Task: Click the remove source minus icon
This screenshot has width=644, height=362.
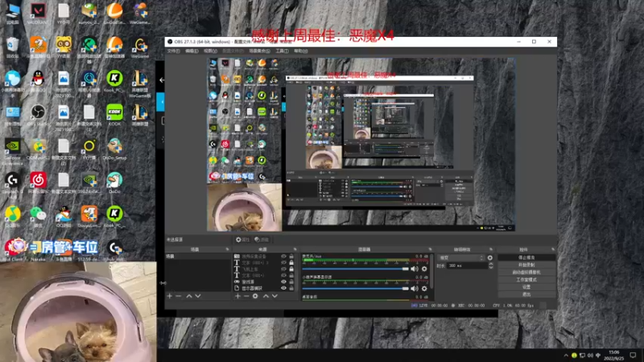Action: pyautogui.click(x=246, y=296)
